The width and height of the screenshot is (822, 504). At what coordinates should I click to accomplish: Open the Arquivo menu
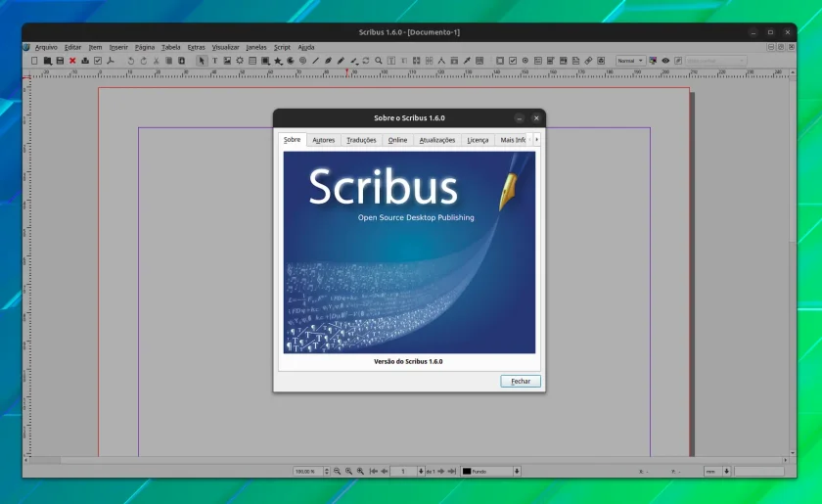coord(46,47)
